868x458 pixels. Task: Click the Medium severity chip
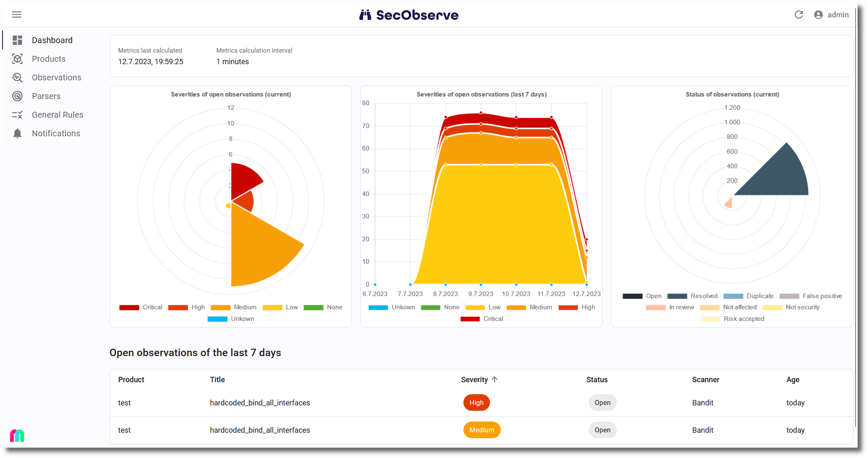click(x=482, y=430)
